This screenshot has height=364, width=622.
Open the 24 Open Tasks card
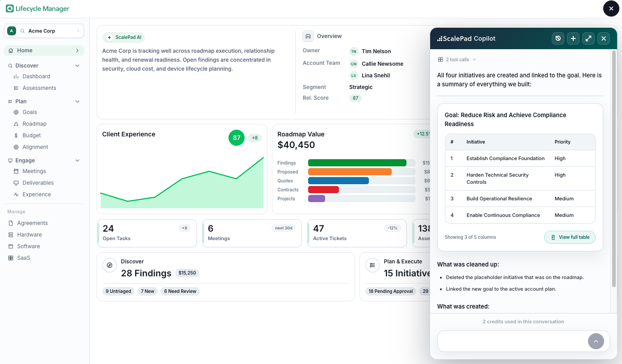tap(147, 233)
